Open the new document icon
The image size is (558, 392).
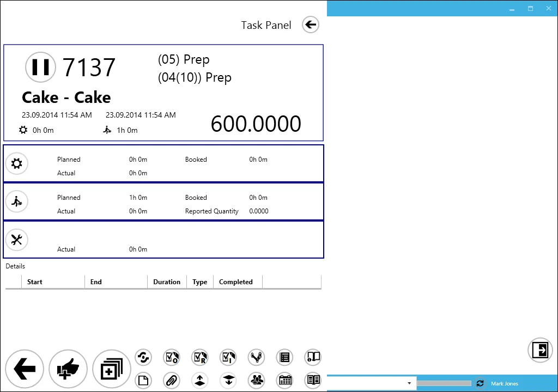click(x=143, y=381)
